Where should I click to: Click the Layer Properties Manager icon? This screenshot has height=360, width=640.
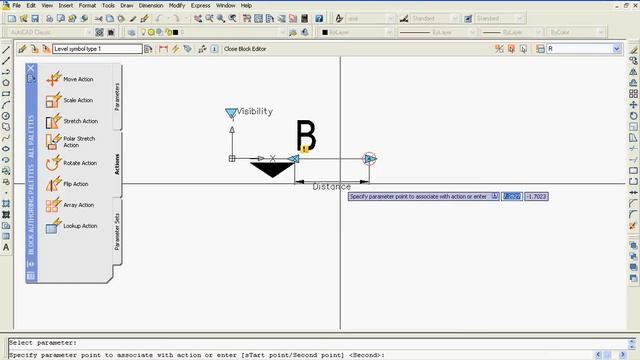point(131,32)
